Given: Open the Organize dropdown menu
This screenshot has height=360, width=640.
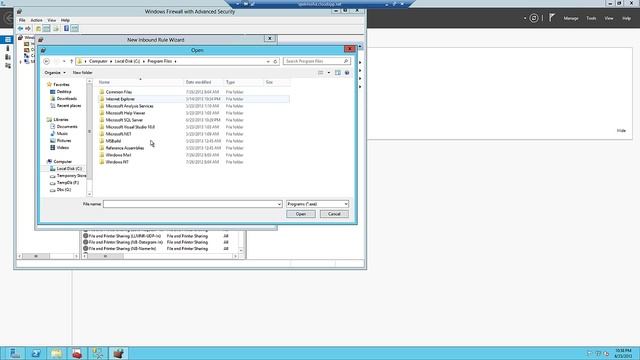Looking at the screenshot, I should pos(55,73).
